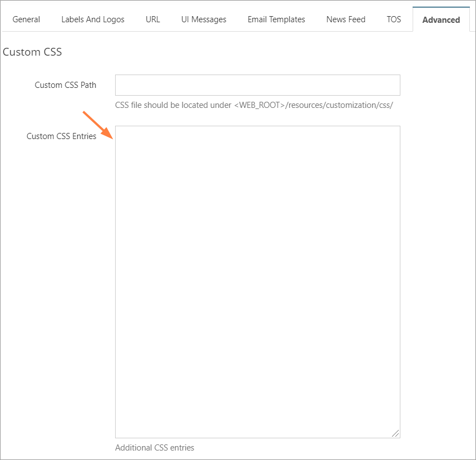Click the active Advanced tab
This screenshot has height=460, width=476.
[x=441, y=19]
